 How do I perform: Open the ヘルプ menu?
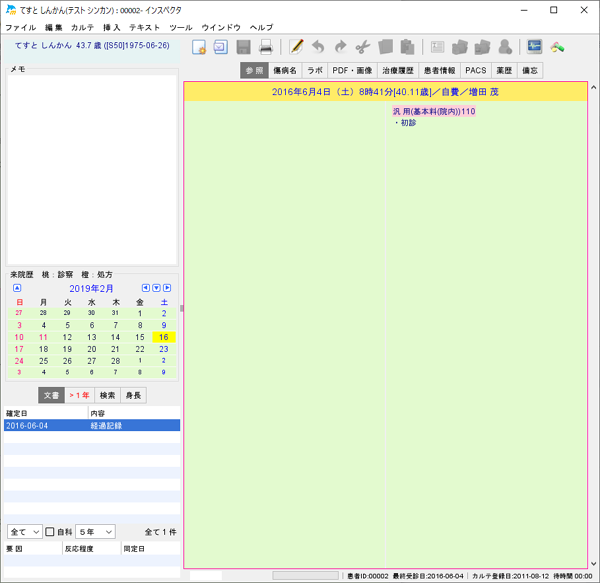[x=262, y=28]
